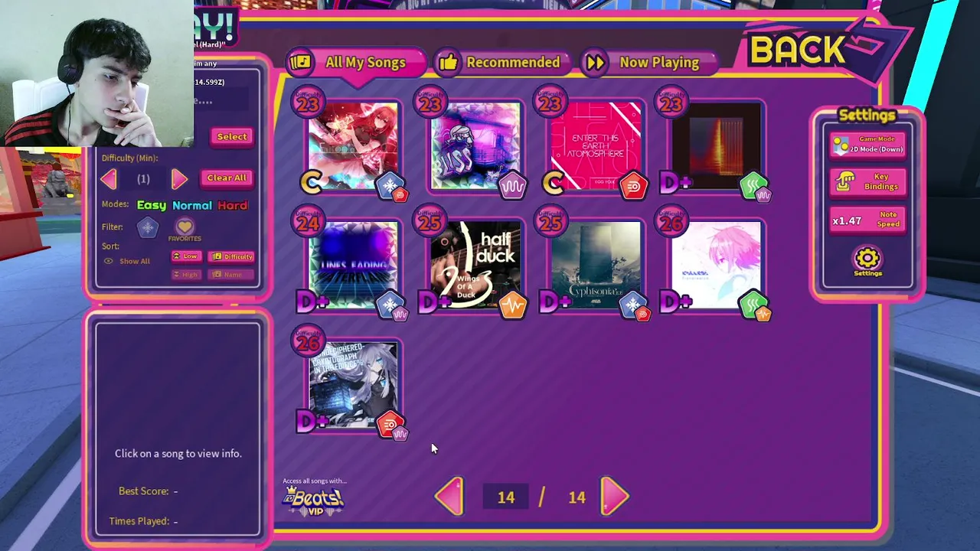Select Enter This Earth Atmosphere song
This screenshot has width=980, height=551.
click(596, 145)
